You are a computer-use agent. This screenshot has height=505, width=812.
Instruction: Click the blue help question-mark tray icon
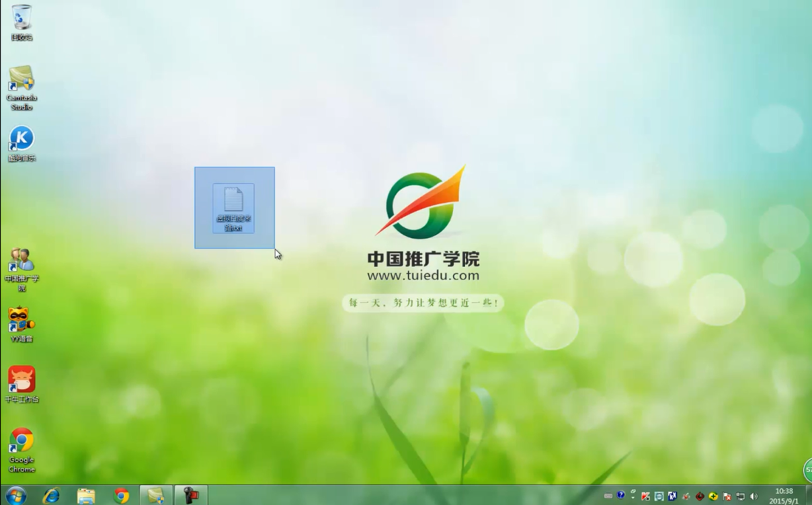tap(620, 494)
